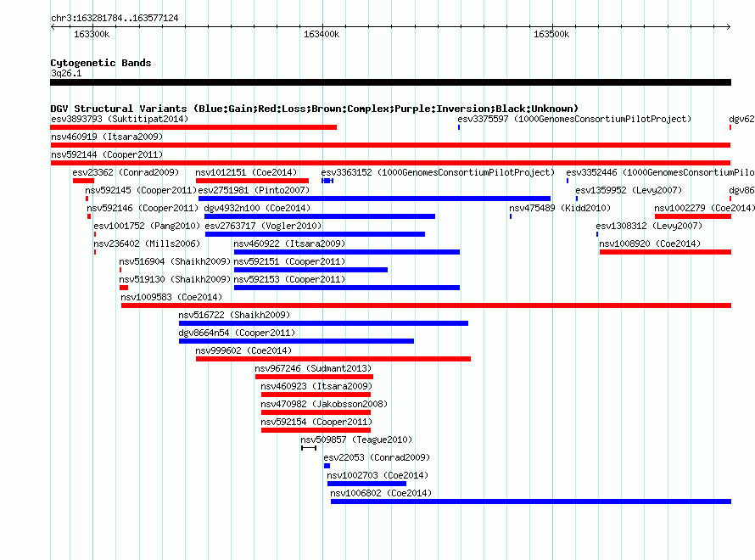Click the Cytogenetic Bands track title

[101, 63]
